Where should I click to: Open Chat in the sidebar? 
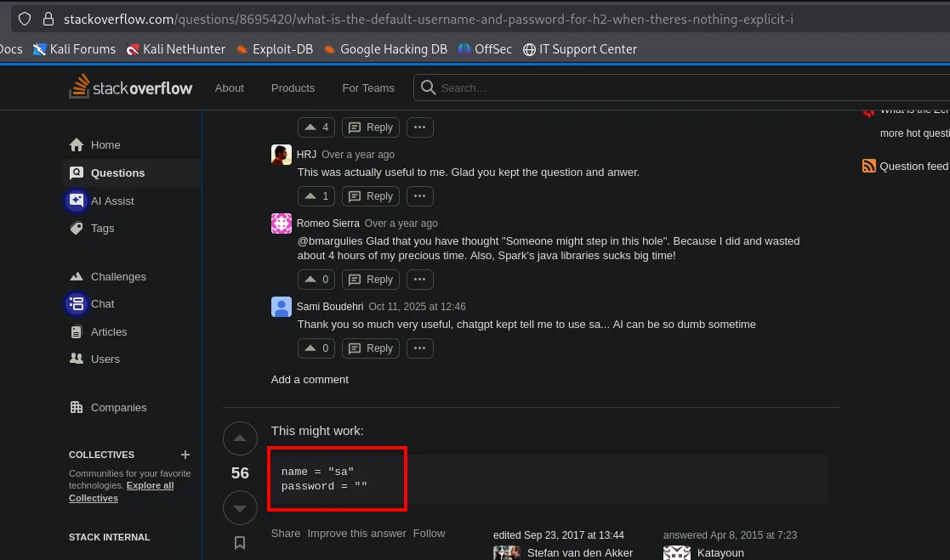click(132, 304)
